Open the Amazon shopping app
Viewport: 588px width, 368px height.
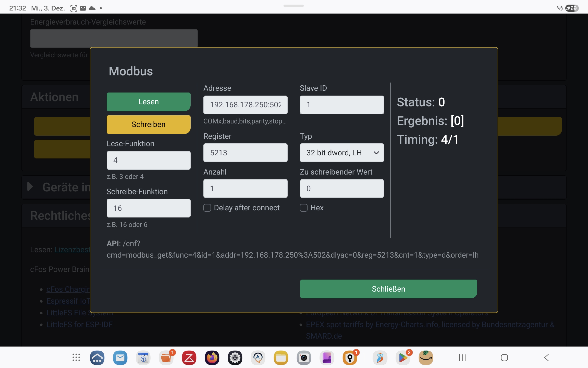(x=426, y=358)
